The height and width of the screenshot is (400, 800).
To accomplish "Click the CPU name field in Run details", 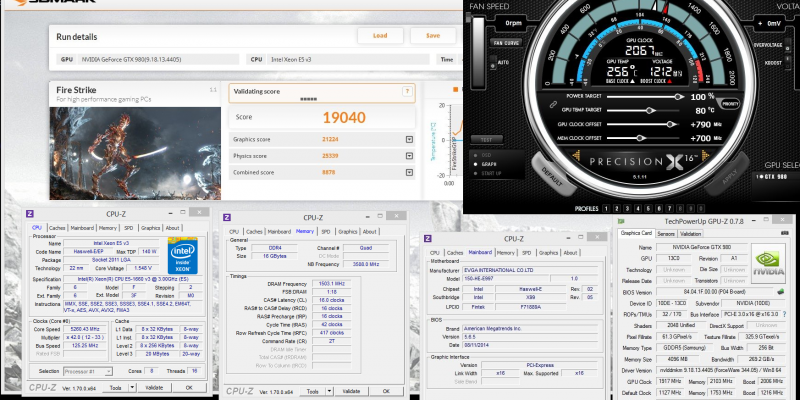I will click(x=347, y=60).
